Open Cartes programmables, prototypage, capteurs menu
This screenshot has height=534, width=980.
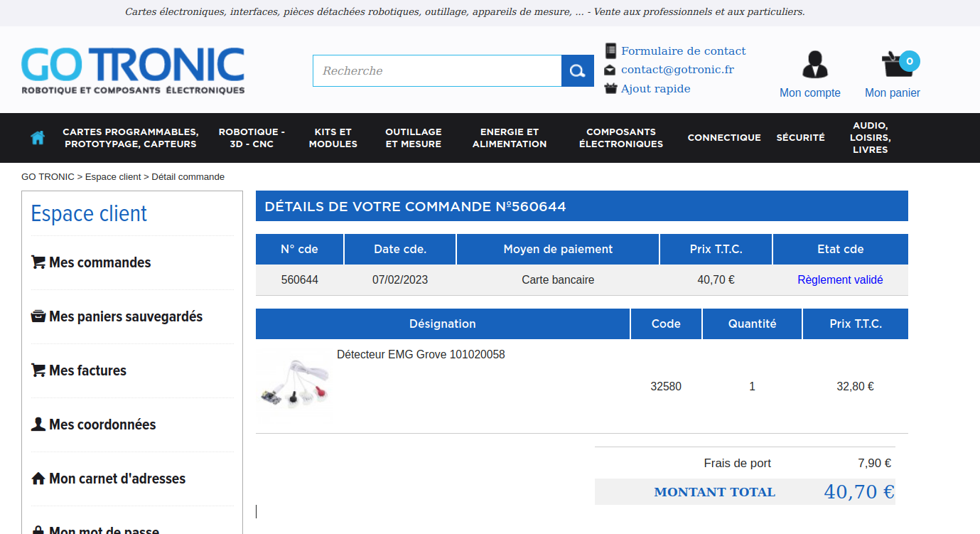[x=131, y=138]
